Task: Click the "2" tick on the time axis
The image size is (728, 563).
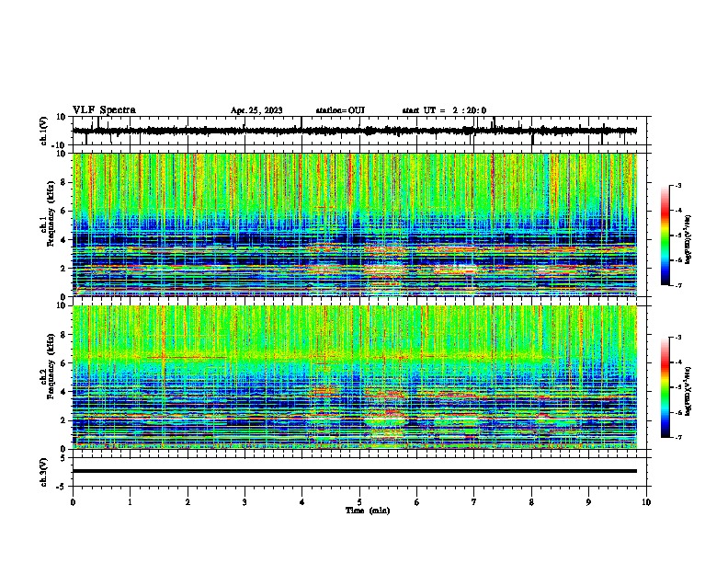Action: tap(188, 502)
